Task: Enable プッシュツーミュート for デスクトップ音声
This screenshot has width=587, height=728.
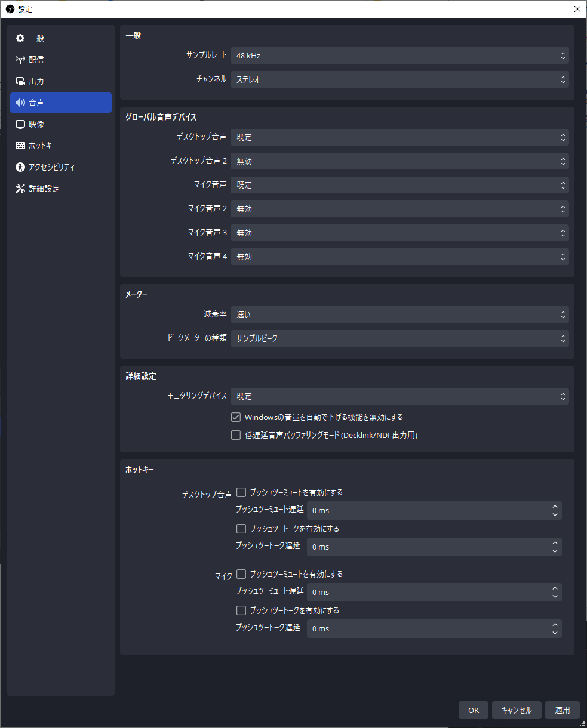Action: pyautogui.click(x=241, y=492)
